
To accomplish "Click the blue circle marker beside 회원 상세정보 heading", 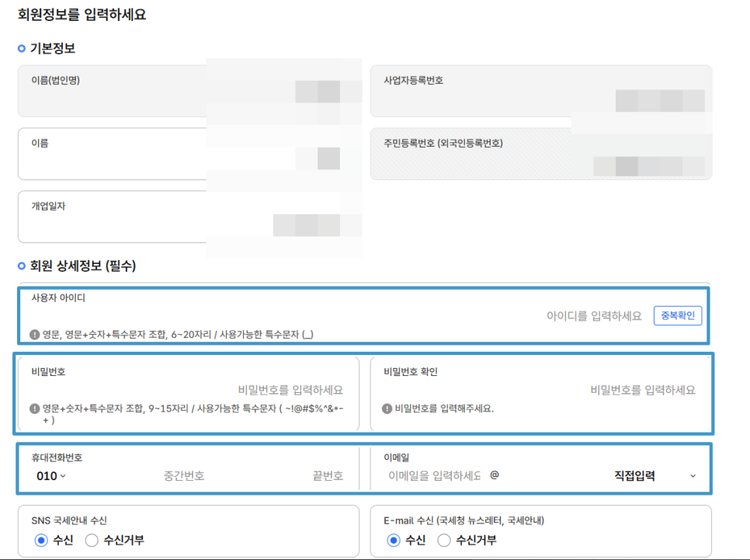I will pos(20,263).
